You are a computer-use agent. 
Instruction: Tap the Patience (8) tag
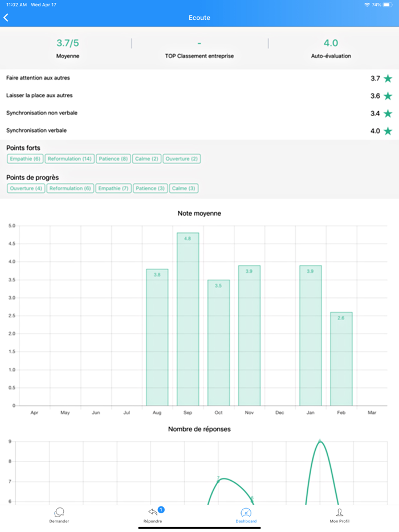(x=113, y=159)
